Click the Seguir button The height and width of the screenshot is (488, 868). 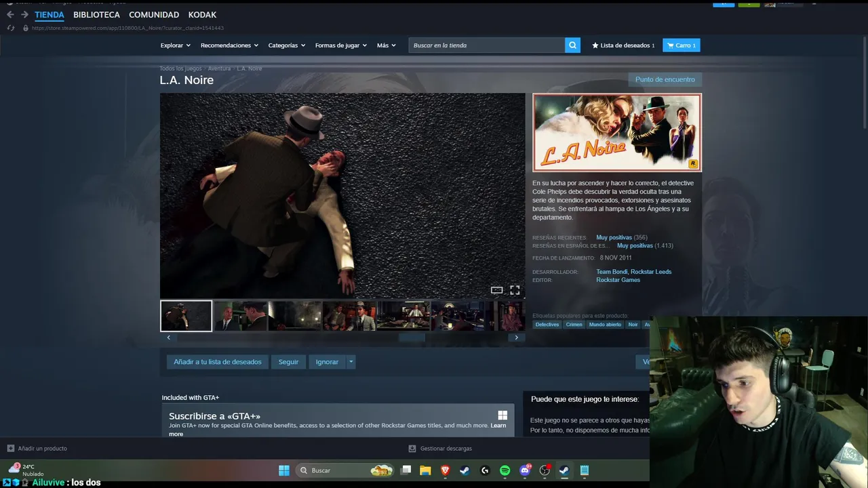288,362
